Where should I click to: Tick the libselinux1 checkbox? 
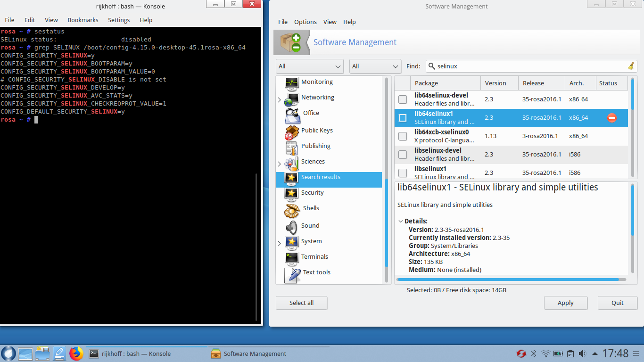403,173
